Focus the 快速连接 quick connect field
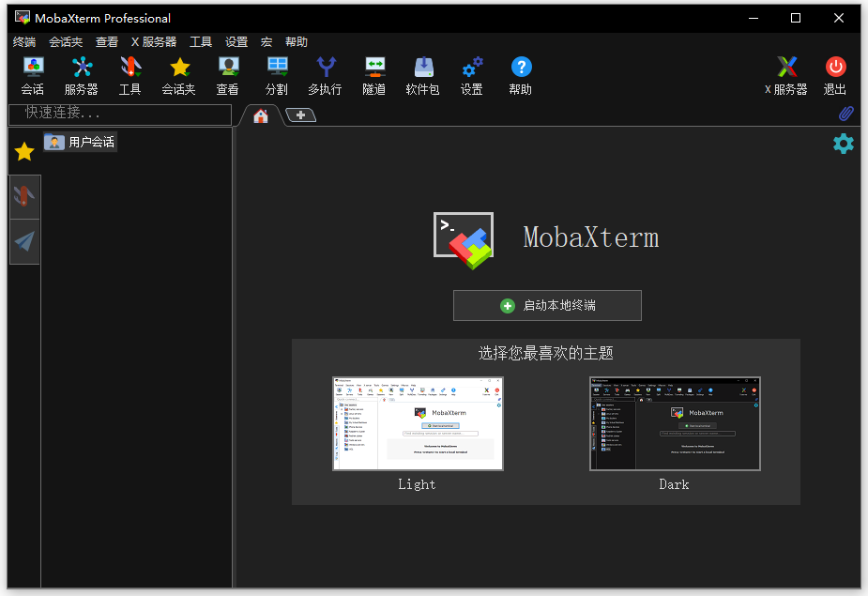 pos(120,115)
